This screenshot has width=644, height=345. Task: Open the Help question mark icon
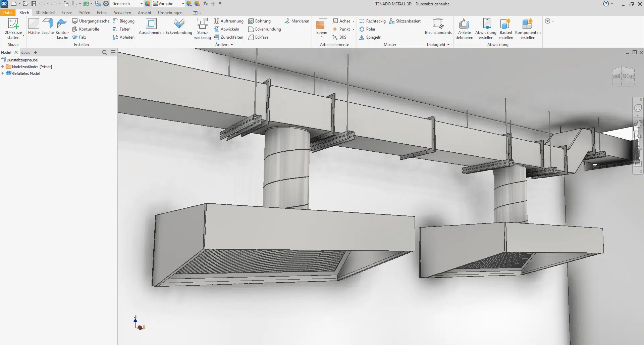(606, 4)
